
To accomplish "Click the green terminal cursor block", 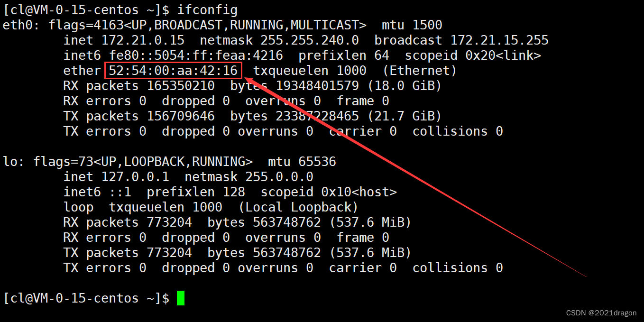I will click(180, 298).
